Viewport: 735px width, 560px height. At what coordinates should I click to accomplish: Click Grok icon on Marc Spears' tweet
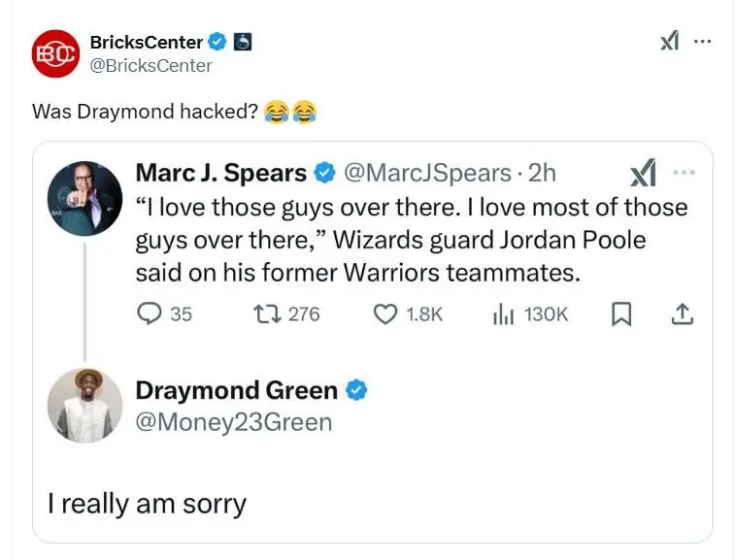click(x=642, y=173)
